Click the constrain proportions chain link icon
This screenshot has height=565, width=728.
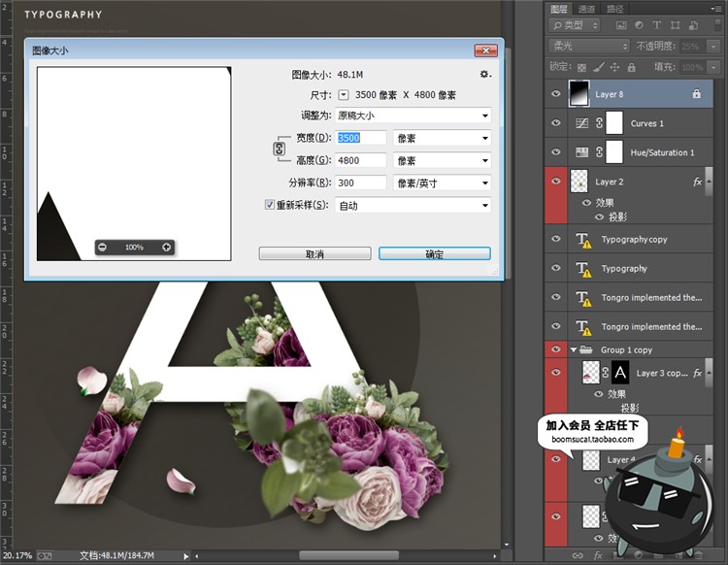tap(279, 150)
